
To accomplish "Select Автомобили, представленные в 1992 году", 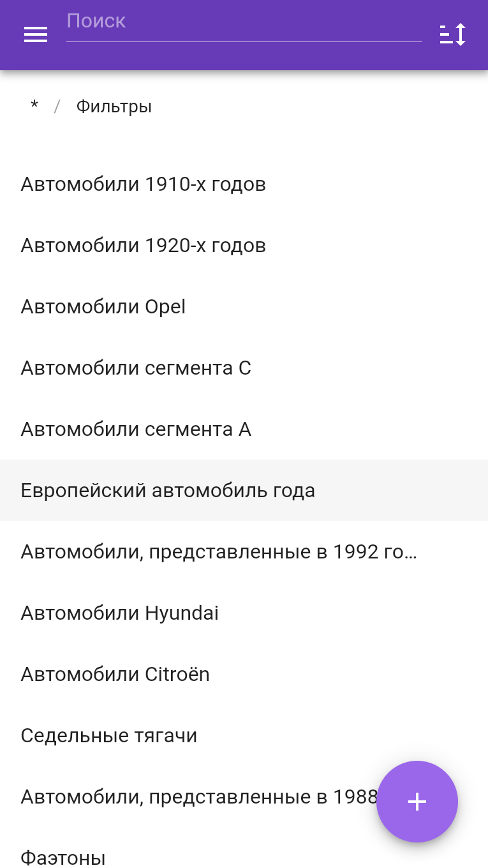I will (244, 552).
